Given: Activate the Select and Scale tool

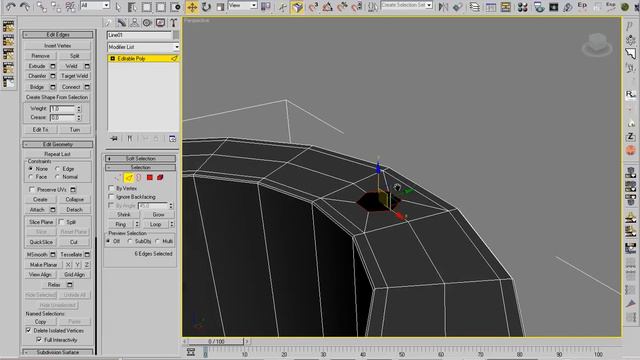Looking at the screenshot, I should coord(220,7).
